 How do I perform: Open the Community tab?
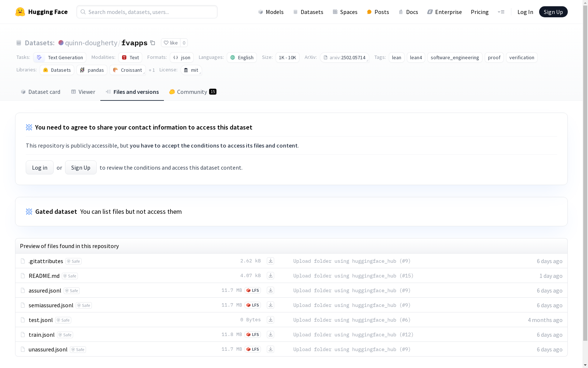(x=193, y=92)
